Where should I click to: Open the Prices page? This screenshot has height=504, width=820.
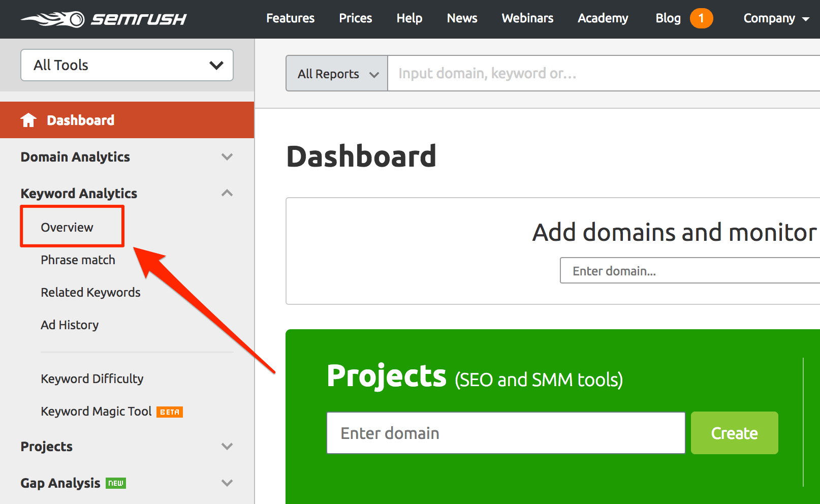tap(356, 18)
